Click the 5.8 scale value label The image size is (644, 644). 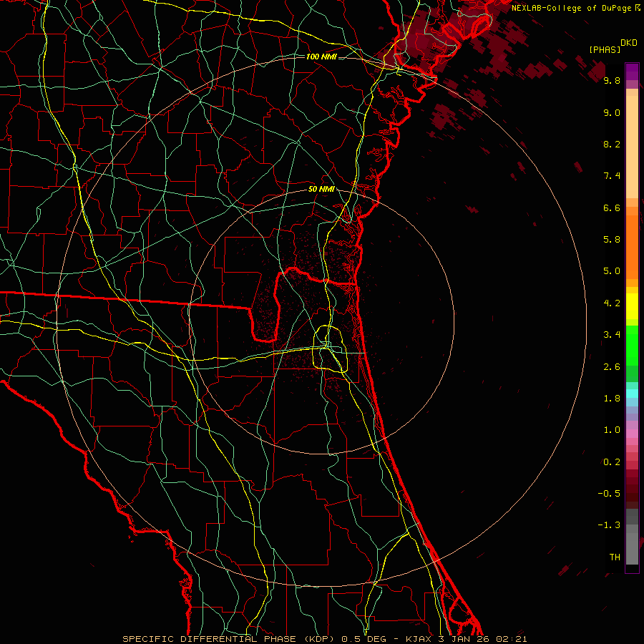pos(612,240)
